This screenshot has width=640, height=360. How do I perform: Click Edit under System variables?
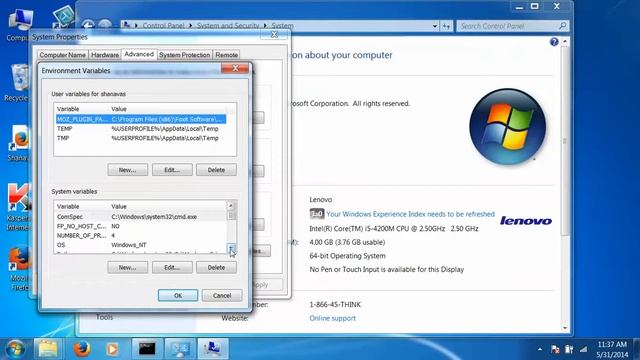pos(172,267)
